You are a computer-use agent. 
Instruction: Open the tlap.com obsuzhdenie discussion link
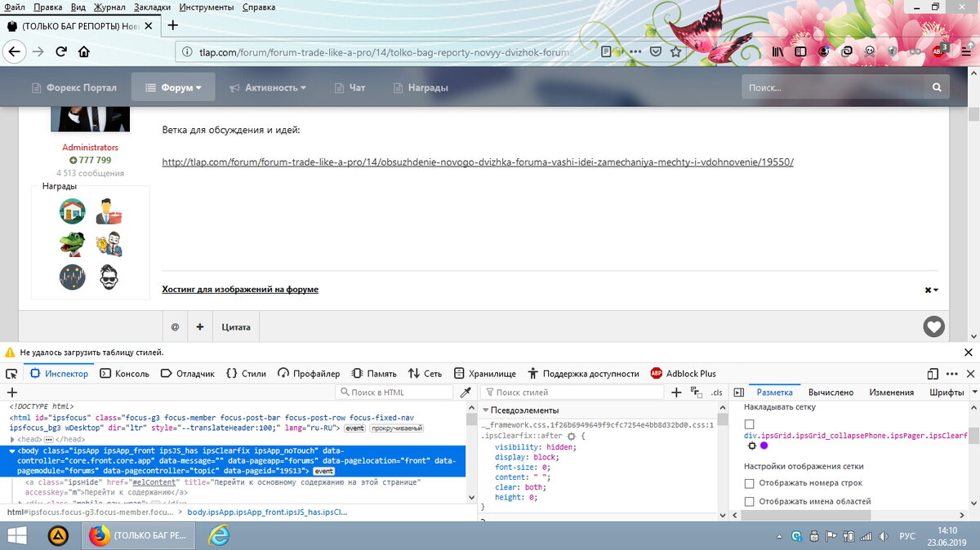478,162
